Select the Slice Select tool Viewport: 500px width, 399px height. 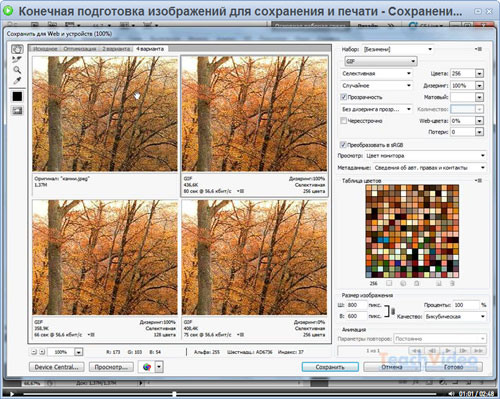coord(17,59)
